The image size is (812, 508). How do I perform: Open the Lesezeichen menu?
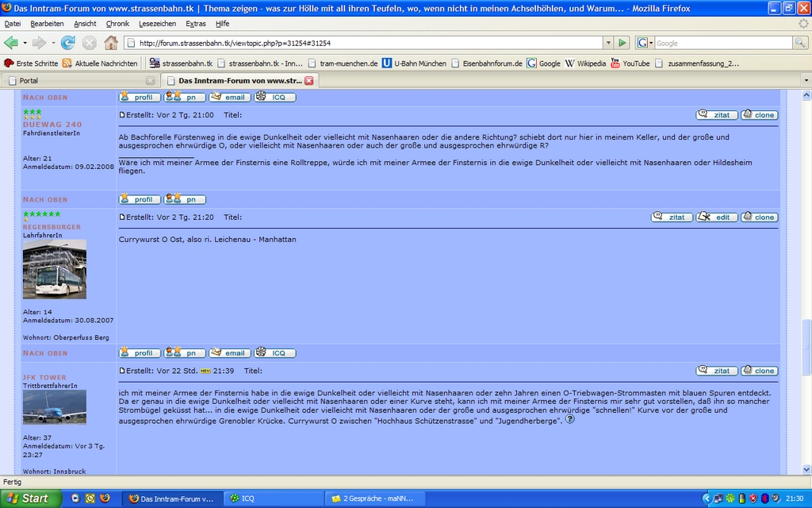157,24
